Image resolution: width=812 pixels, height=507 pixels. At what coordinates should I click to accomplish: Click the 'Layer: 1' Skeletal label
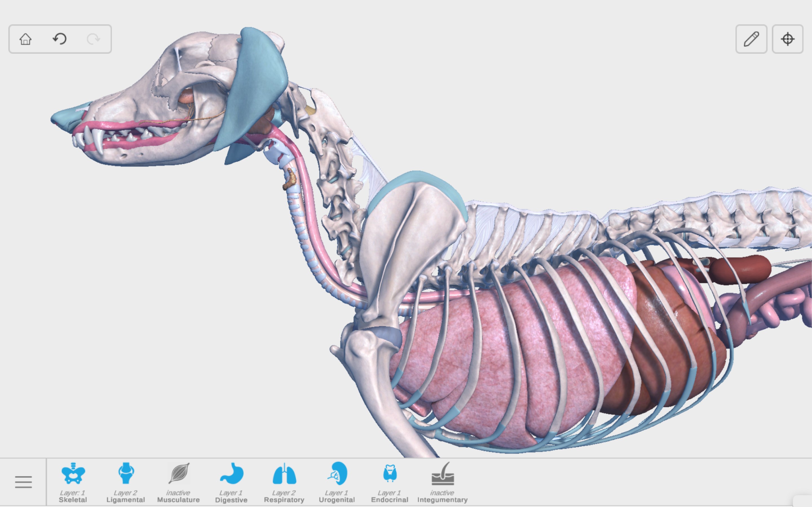tap(72, 493)
